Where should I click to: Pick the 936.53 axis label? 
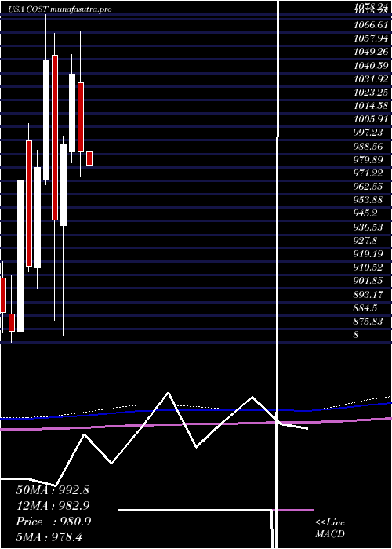[368, 227]
